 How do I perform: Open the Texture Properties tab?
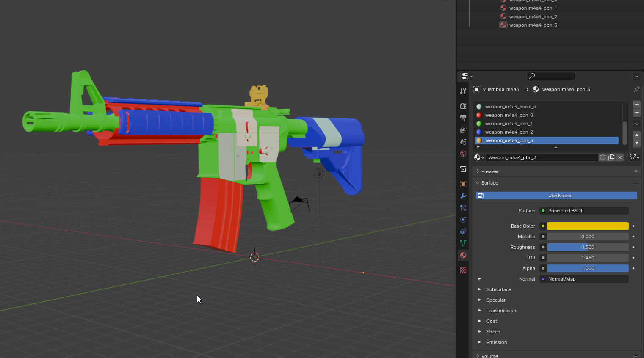pyautogui.click(x=463, y=270)
